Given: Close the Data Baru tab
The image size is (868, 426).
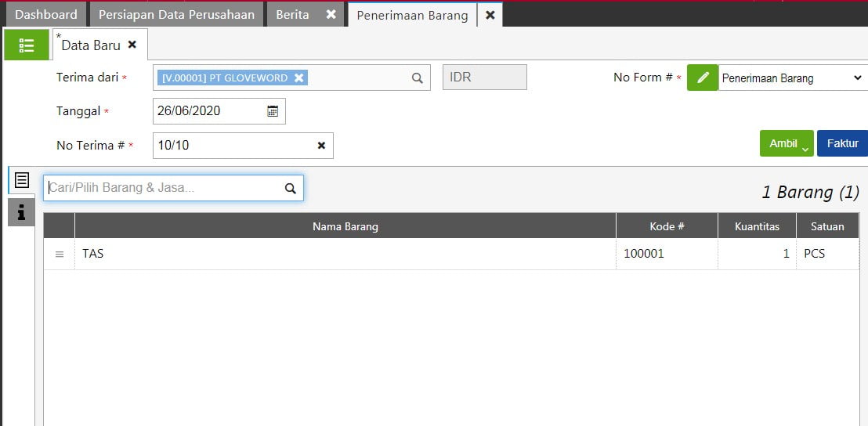Looking at the screenshot, I should click(x=132, y=45).
